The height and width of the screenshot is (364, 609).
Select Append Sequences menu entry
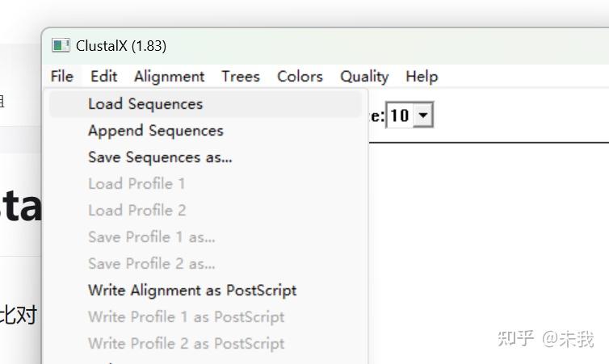point(156,131)
